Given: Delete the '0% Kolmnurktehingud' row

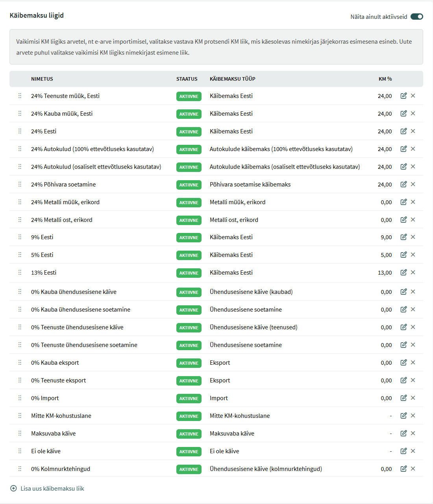Looking at the screenshot, I should pos(413,469).
